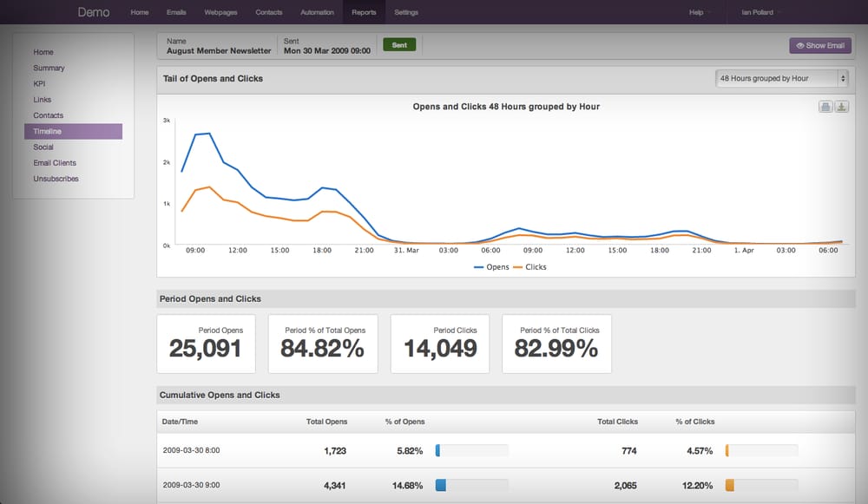868x504 pixels.
Task: Click the print chart icon
Action: click(x=825, y=107)
